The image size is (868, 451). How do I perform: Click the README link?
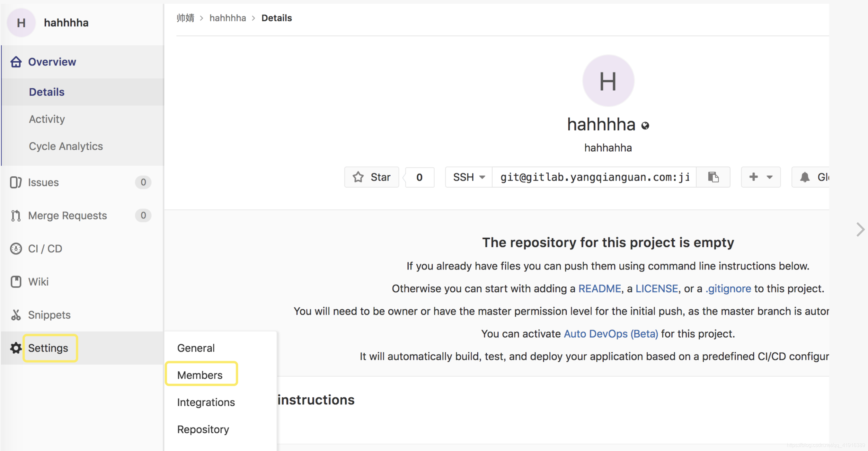[599, 289]
